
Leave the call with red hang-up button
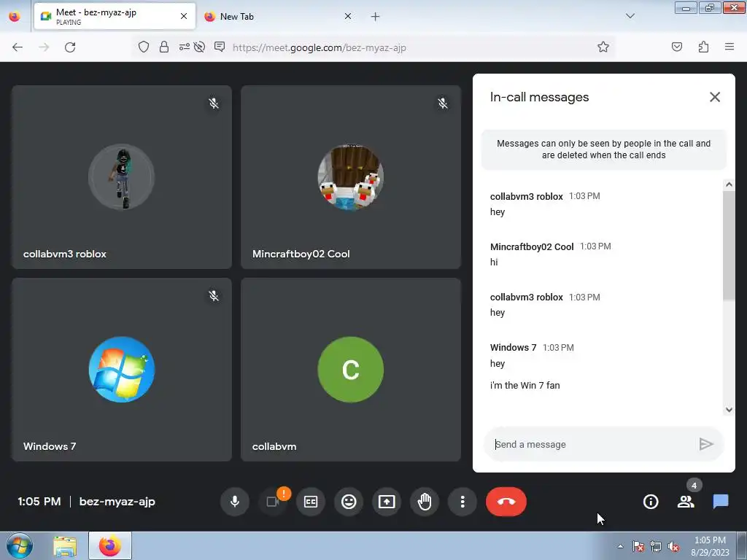[x=506, y=502]
